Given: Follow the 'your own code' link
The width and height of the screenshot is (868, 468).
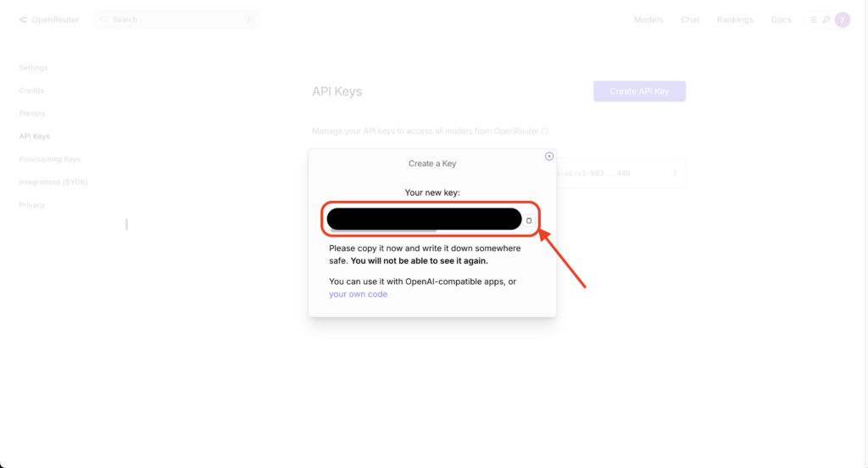Looking at the screenshot, I should [x=359, y=294].
